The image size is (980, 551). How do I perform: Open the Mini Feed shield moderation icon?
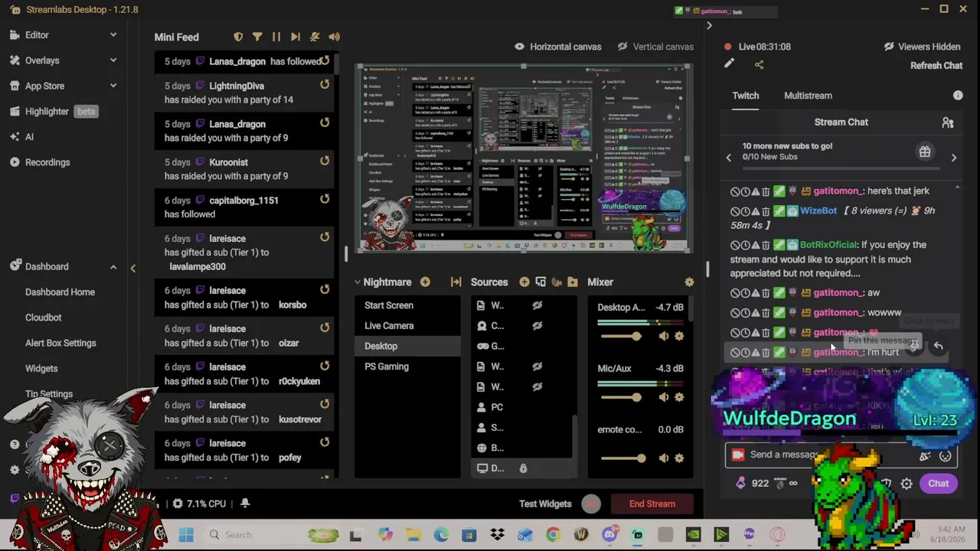238,37
